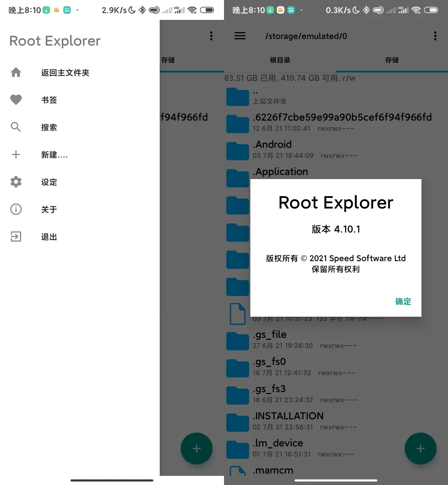Select the .gs_fs3 folder name
The height and width of the screenshot is (485, 448).
pyautogui.click(x=269, y=389)
